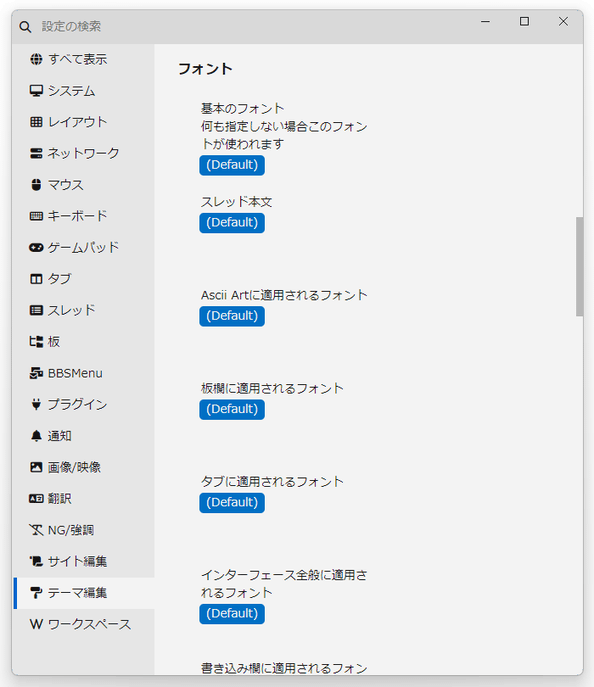This screenshot has height=687, width=594.
Task: Click the tree icon beside 板
Action: pyautogui.click(x=36, y=342)
